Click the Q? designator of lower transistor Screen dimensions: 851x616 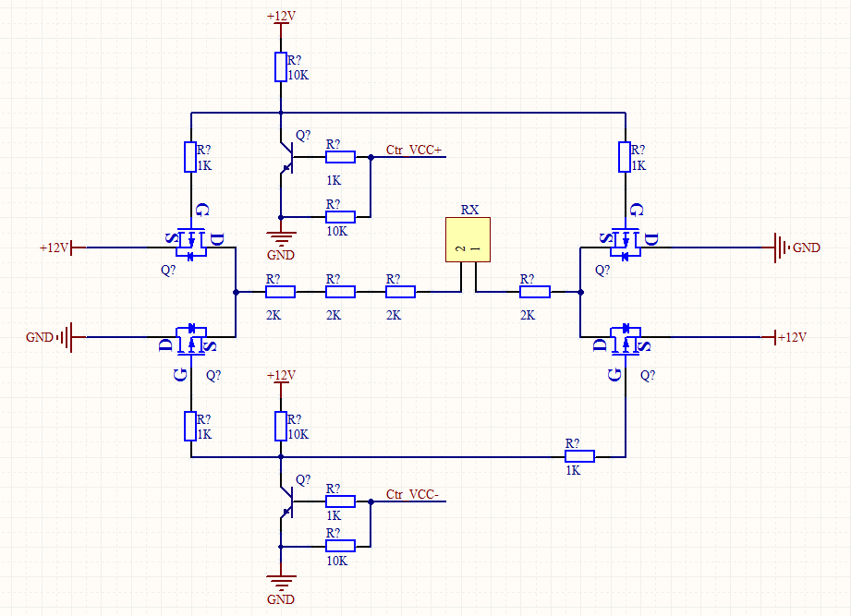click(x=303, y=480)
